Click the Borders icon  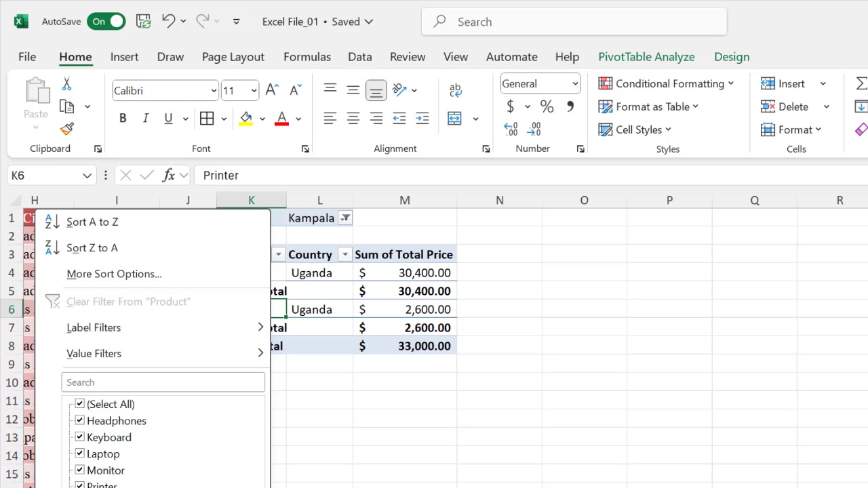207,119
